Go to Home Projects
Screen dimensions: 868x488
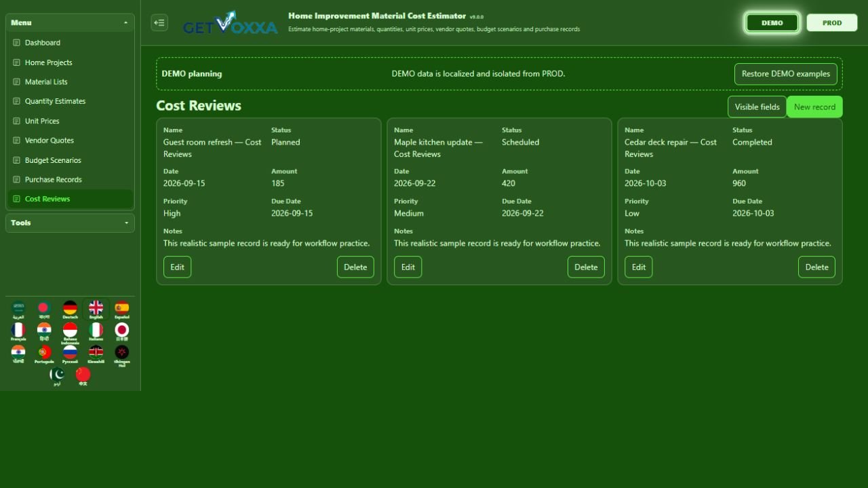coord(70,62)
